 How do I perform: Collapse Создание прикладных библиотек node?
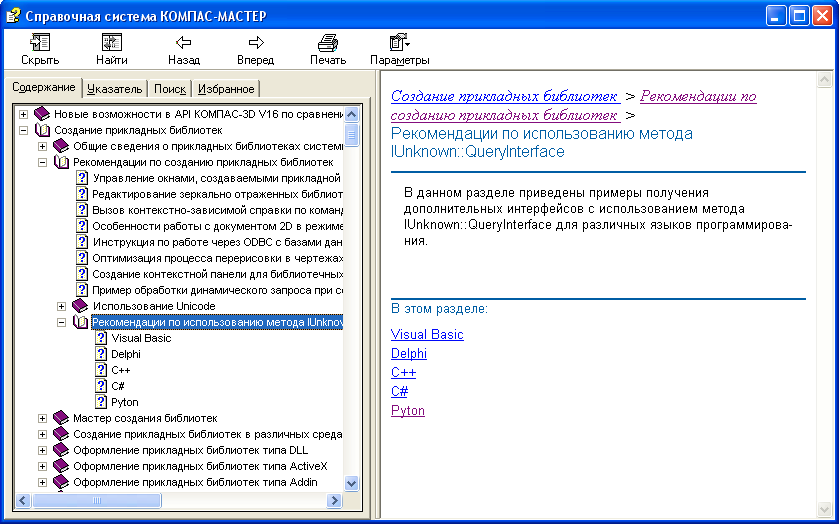click(24, 130)
